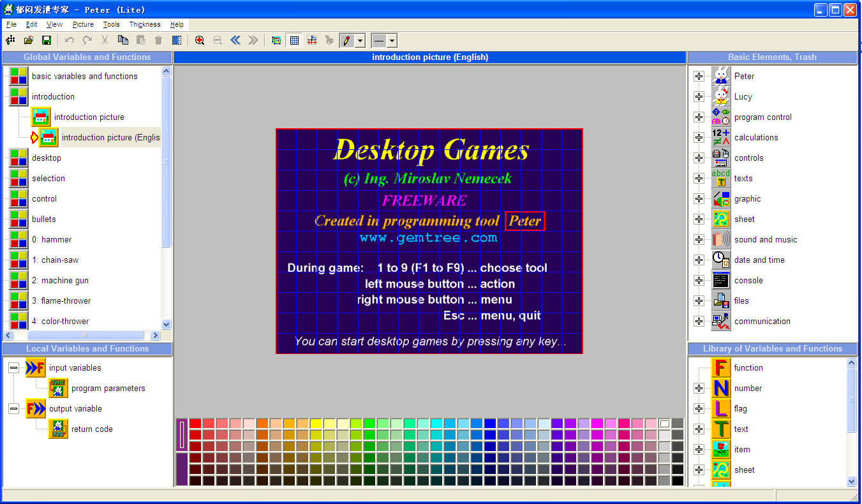862x504 pixels.
Task: Zoom in with the red magnifier icon
Action: click(x=200, y=40)
